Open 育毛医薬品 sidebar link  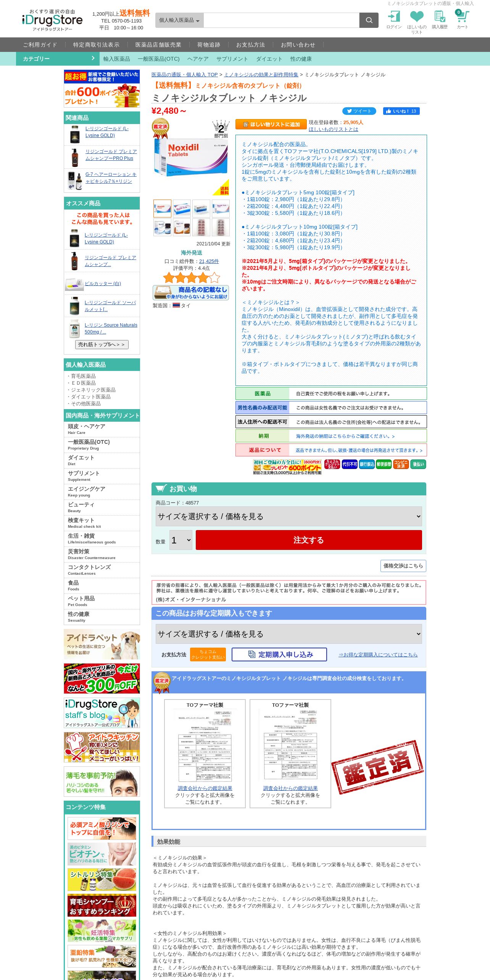click(83, 376)
